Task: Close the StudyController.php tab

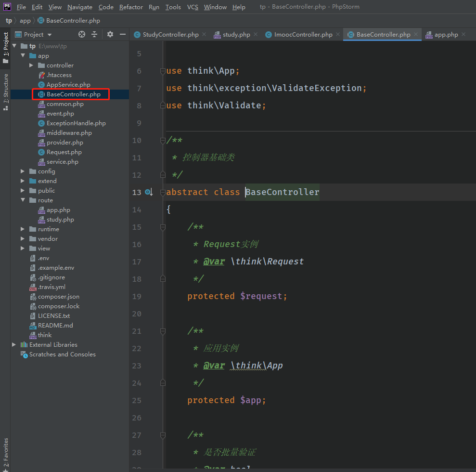Action: (204, 34)
